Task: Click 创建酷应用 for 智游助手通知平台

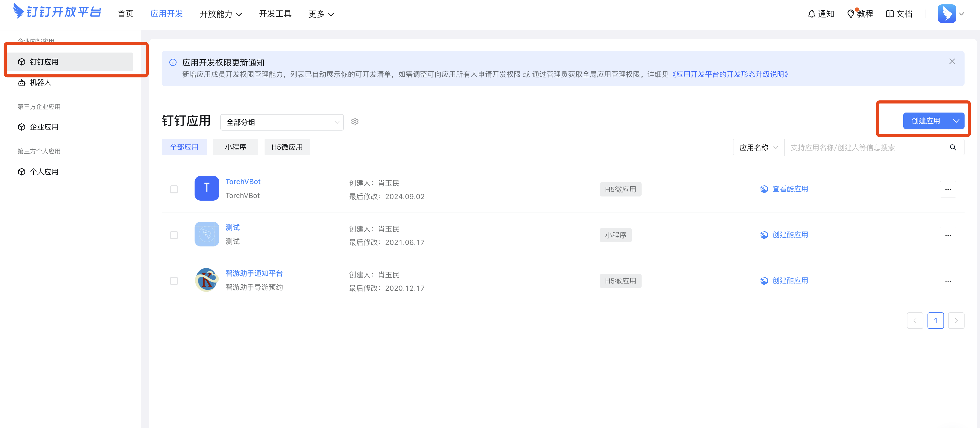Action: 790,281
